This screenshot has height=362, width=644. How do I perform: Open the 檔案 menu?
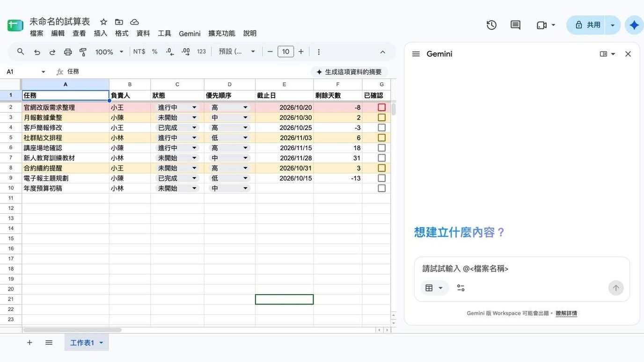coord(37,34)
